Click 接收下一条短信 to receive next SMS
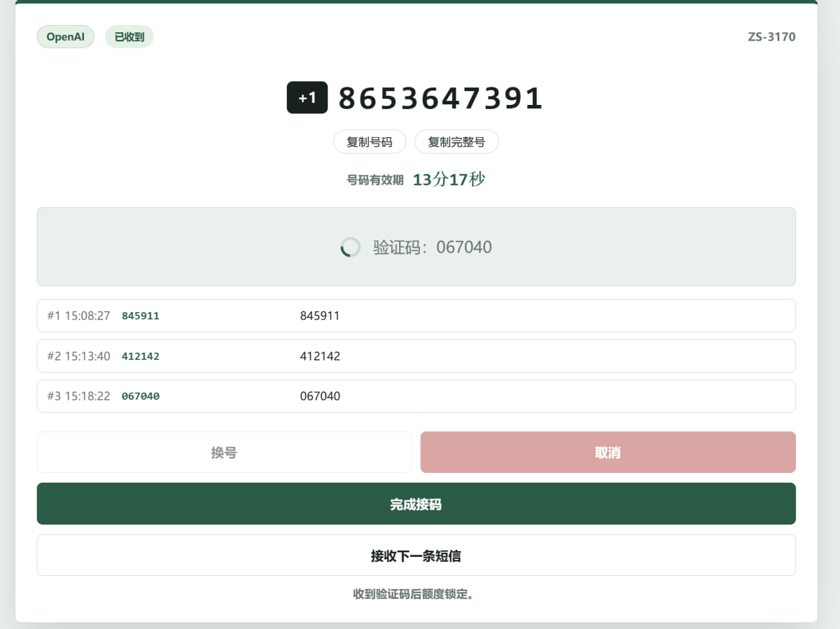 pos(416,556)
